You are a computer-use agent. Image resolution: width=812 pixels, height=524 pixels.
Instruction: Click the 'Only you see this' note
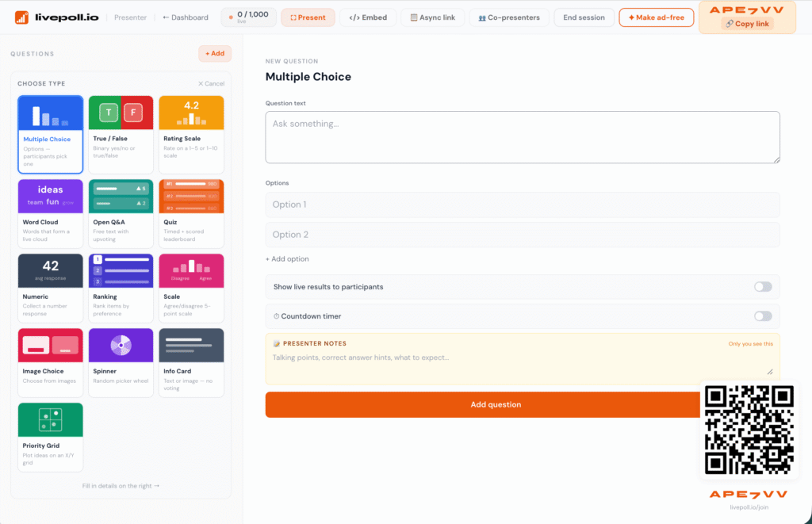750,344
